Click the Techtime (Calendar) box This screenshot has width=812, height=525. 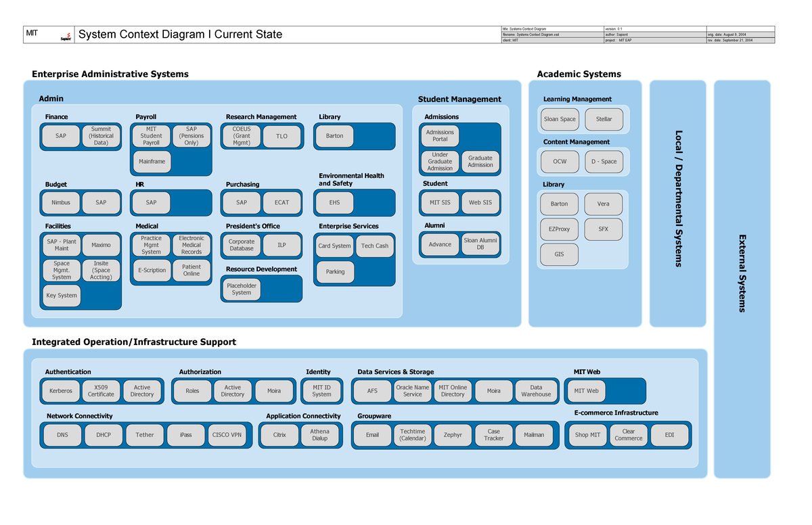(x=413, y=435)
